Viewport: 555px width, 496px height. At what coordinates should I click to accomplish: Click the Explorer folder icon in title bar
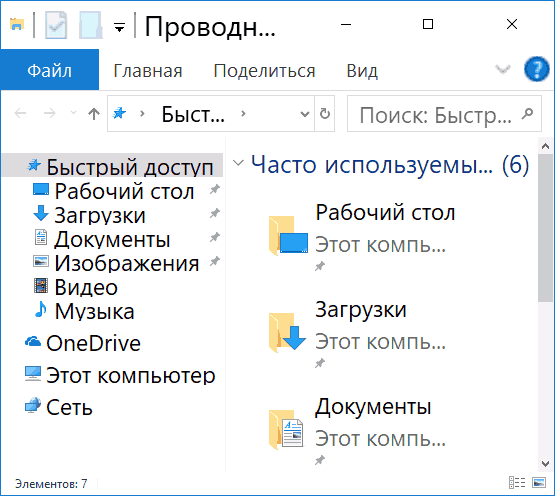(x=17, y=24)
